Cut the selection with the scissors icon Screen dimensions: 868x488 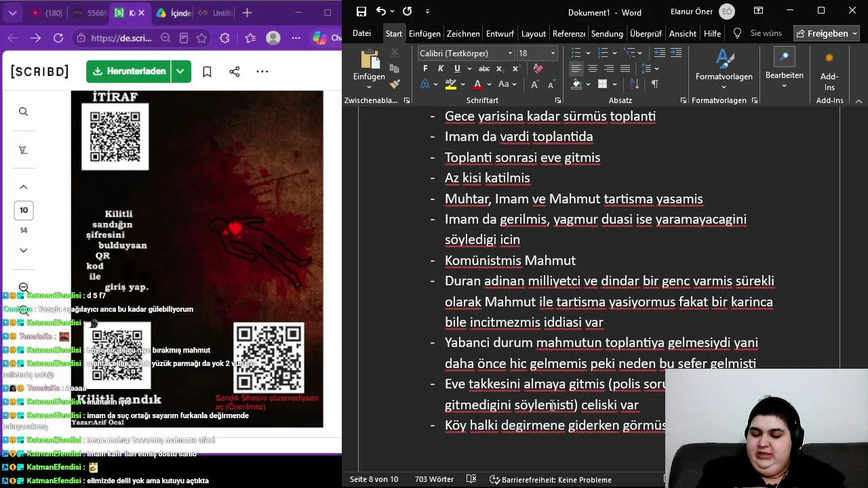tap(395, 53)
